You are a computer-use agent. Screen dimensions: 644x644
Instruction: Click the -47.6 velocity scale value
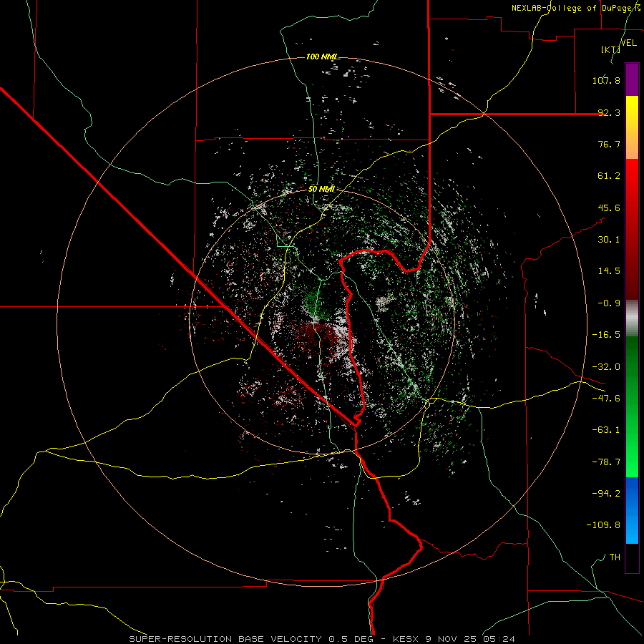pyautogui.click(x=606, y=399)
